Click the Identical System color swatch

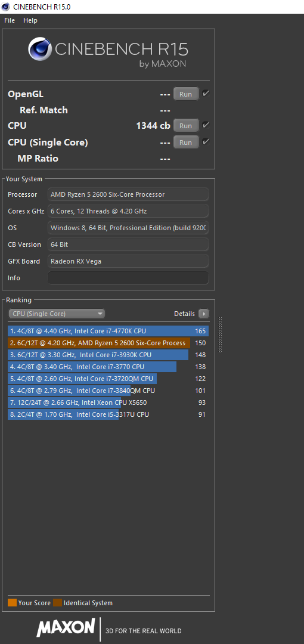click(x=57, y=603)
